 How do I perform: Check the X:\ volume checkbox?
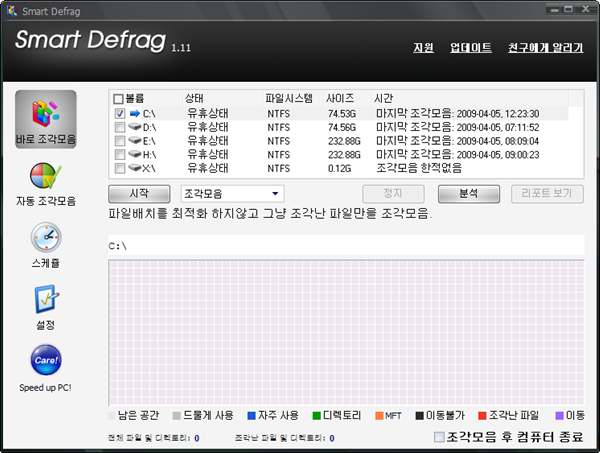[120, 168]
